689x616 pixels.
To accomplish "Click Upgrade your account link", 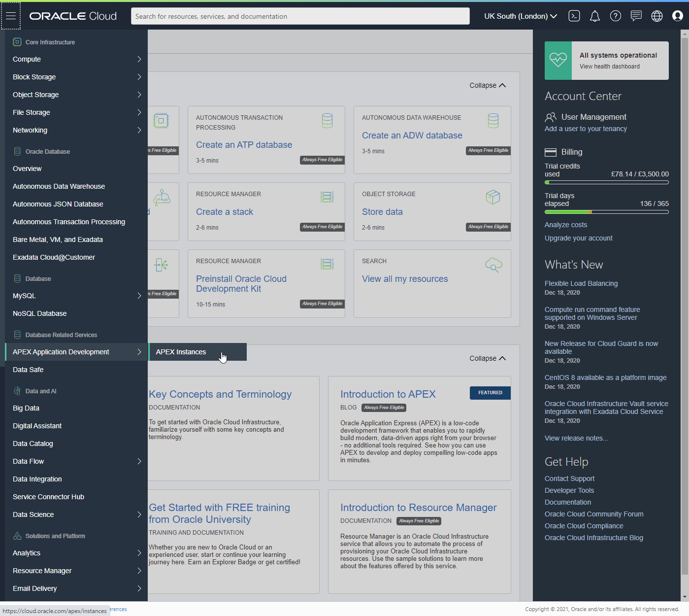I will pos(579,238).
